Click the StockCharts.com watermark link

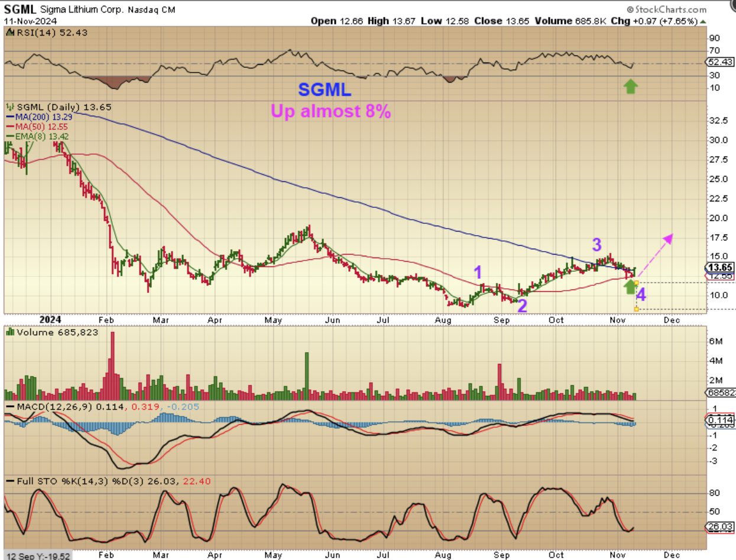(x=666, y=9)
